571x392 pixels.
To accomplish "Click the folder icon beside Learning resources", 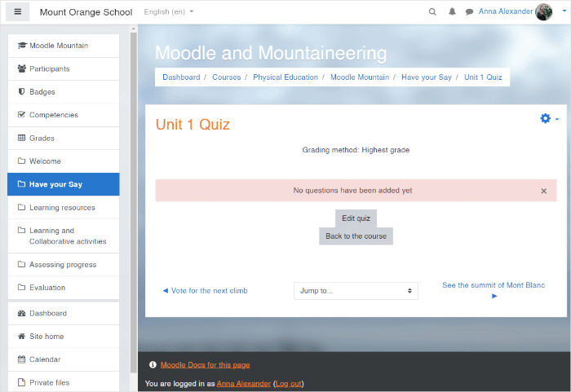I will point(21,207).
